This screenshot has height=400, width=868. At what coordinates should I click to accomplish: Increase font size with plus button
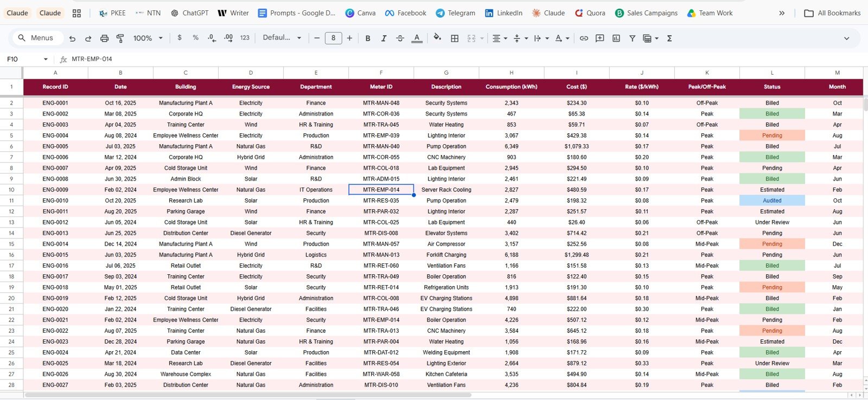pos(349,38)
